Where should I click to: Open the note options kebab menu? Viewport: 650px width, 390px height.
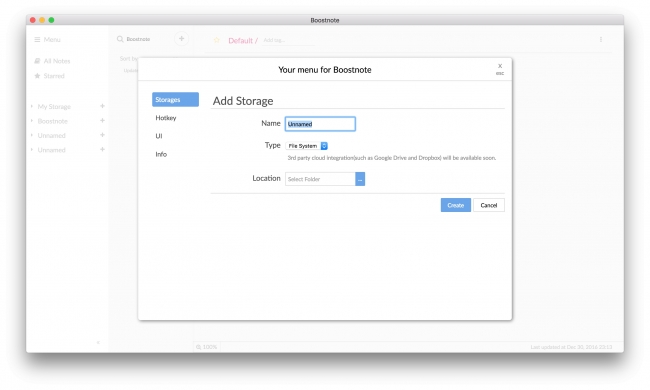[x=601, y=39]
